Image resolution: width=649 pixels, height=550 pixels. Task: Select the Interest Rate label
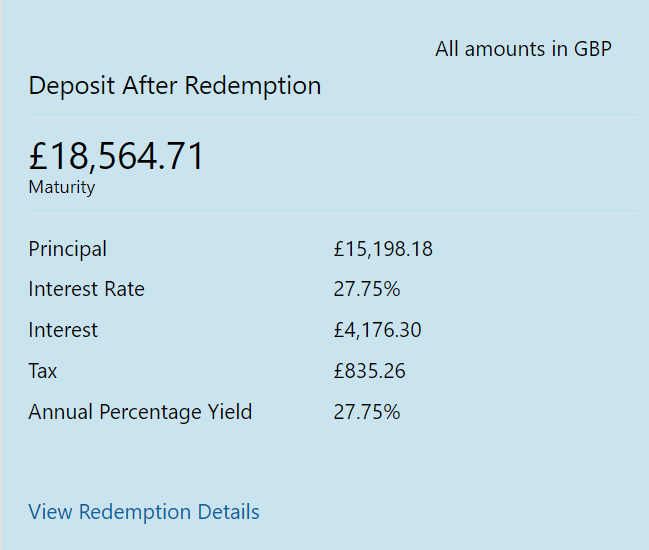[x=87, y=289]
